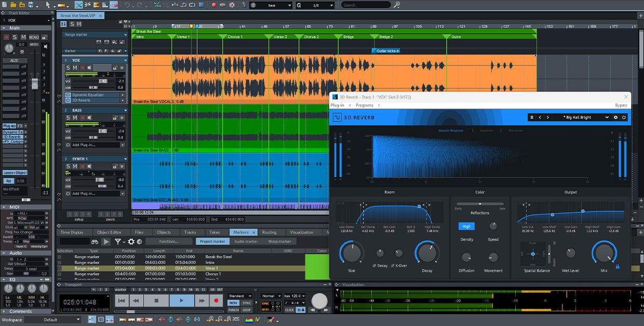Image resolution: width=644 pixels, height=326 pixels.
Task: Open the Tracks tab in the manager panel
Action: 190,232
